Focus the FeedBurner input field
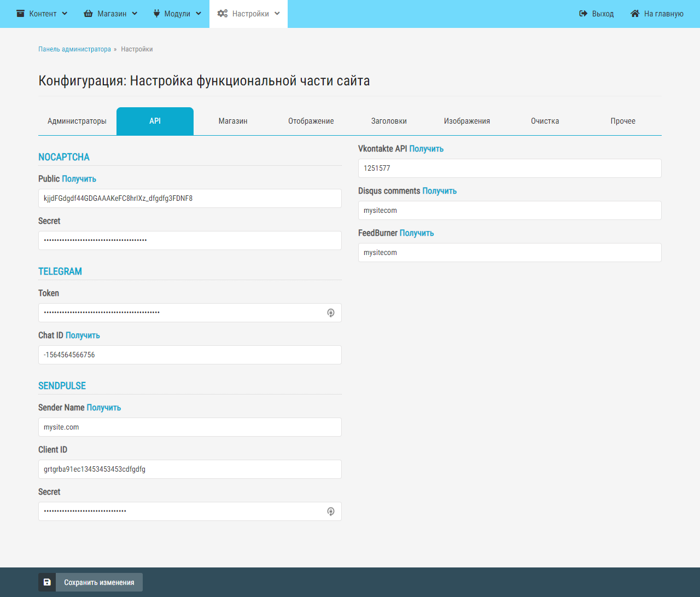This screenshot has height=597, width=700. 510,252
